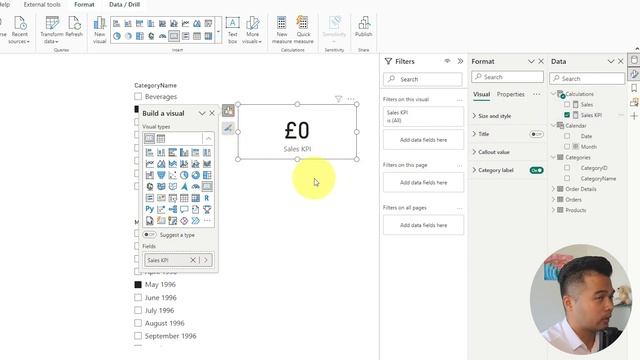Viewport: 640px width, 360px height.
Task: Open the External tools ribbon tab
Action: 42,4
